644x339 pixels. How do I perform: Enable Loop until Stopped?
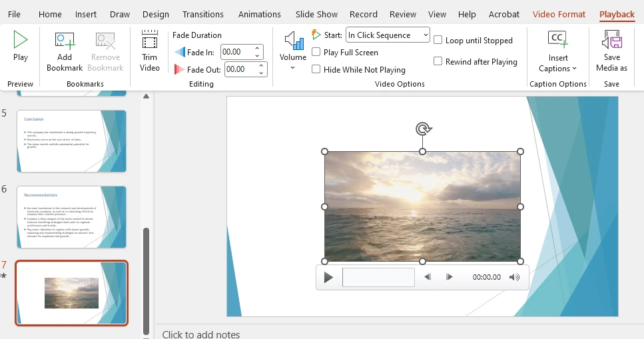pos(438,40)
